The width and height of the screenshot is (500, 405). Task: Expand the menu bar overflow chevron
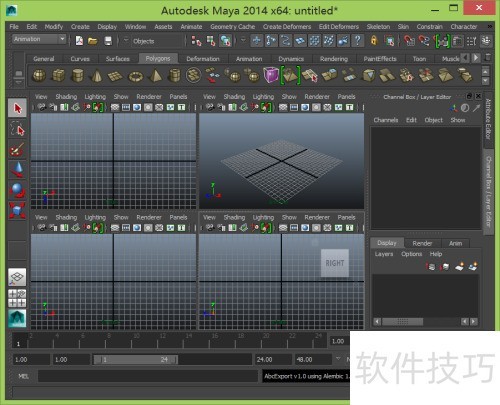tap(490, 26)
